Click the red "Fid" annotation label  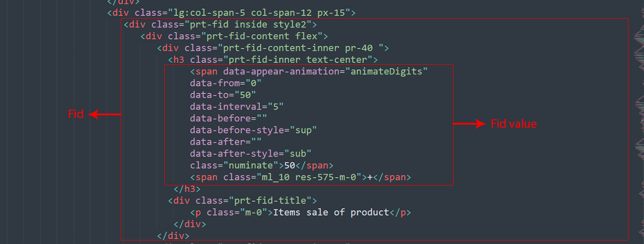pos(76,114)
